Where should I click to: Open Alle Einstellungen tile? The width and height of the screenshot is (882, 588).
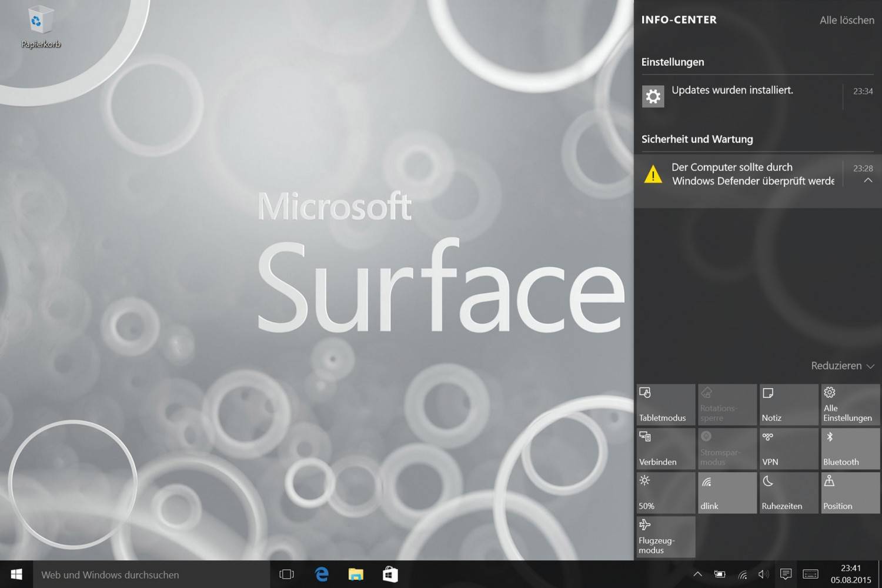850,405
